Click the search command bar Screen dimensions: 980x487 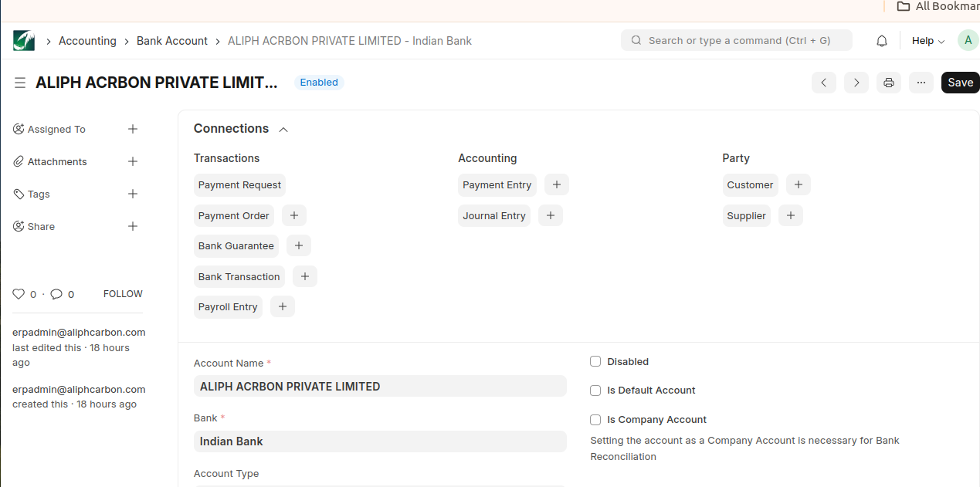pos(736,41)
